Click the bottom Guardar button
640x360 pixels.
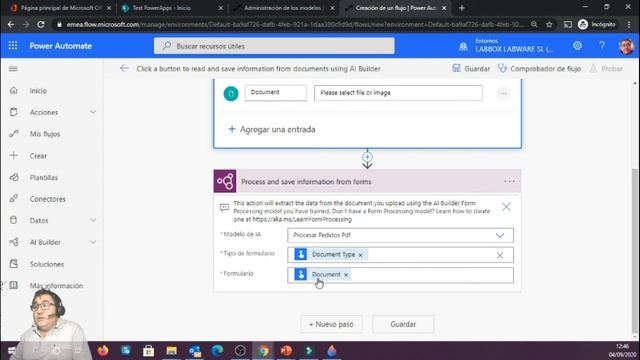click(x=403, y=324)
